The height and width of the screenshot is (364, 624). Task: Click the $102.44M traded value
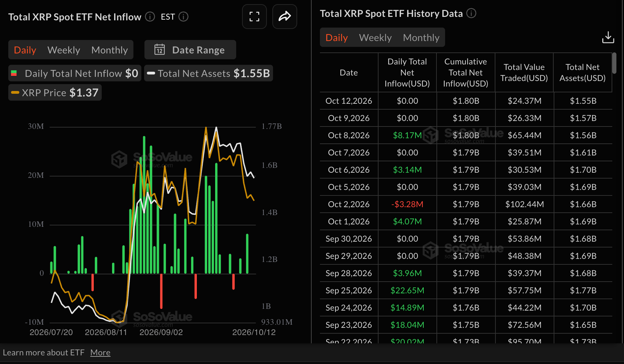524,204
